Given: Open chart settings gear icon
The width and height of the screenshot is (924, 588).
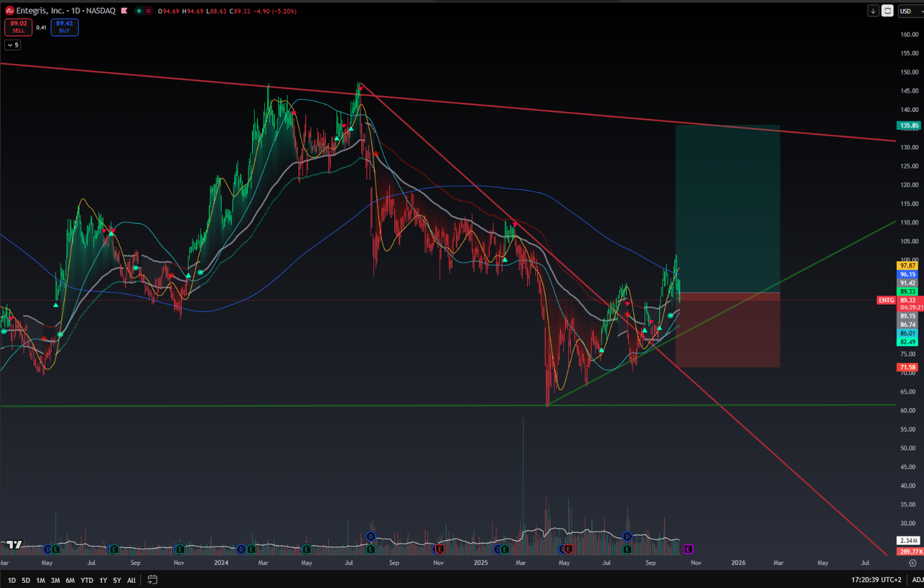Looking at the screenshot, I should (x=913, y=563).
